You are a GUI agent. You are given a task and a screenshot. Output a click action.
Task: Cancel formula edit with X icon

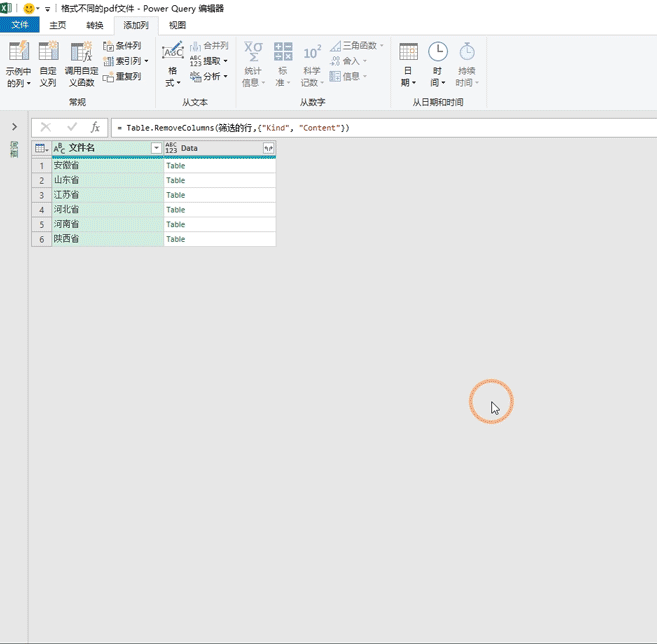[x=46, y=127]
